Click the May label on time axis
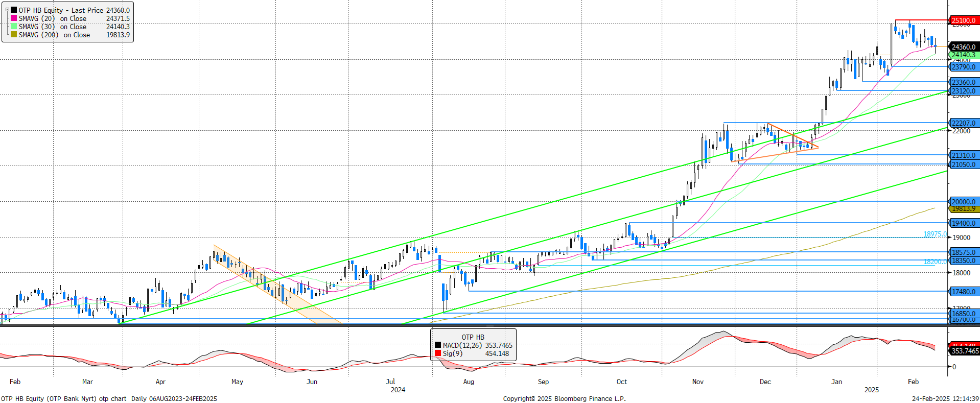Screen dimensions: 980x403 (237, 382)
